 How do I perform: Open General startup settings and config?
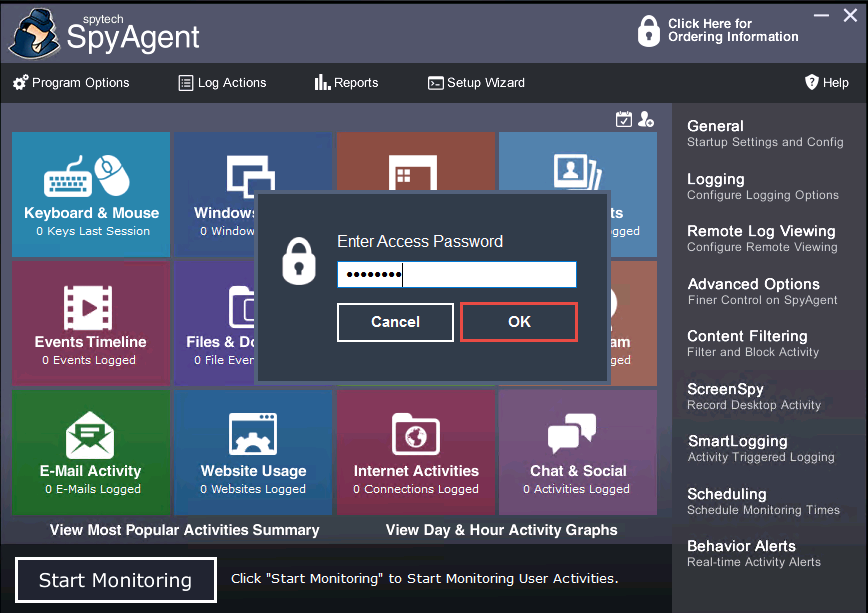pos(765,133)
